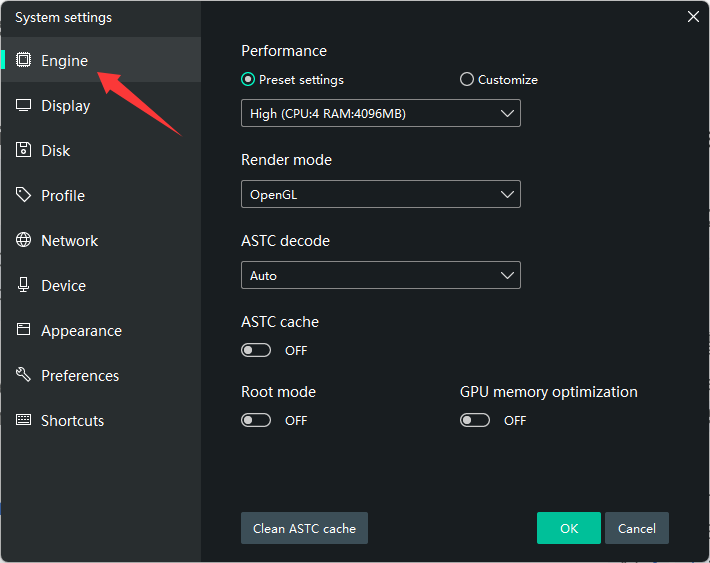Screen dimensions: 710x563
Task: Expand the Render mode OpenGL dropdown
Action: pos(380,194)
